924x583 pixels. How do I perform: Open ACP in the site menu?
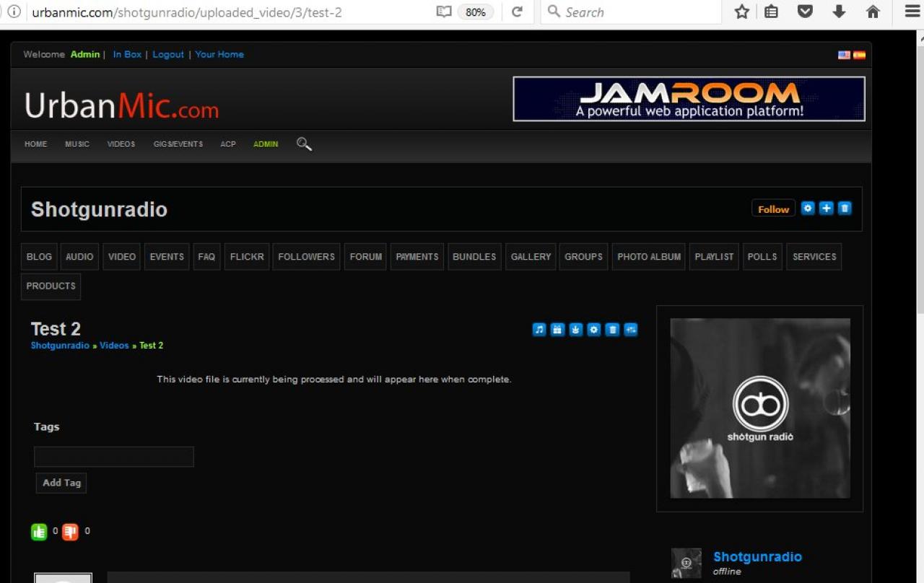coord(228,144)
